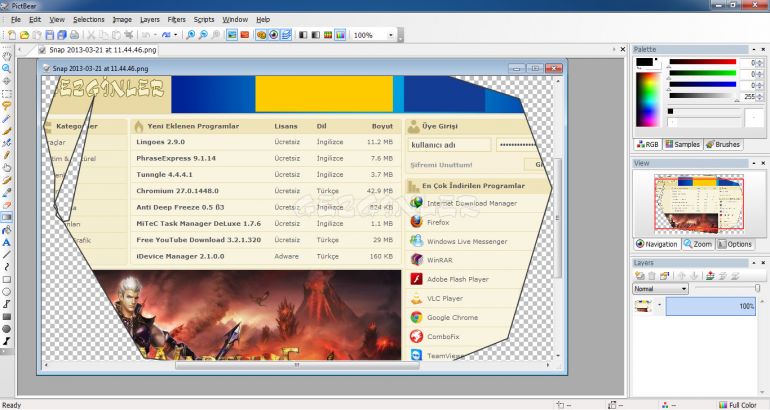Open the 100% zoom level dropdown

391,35
